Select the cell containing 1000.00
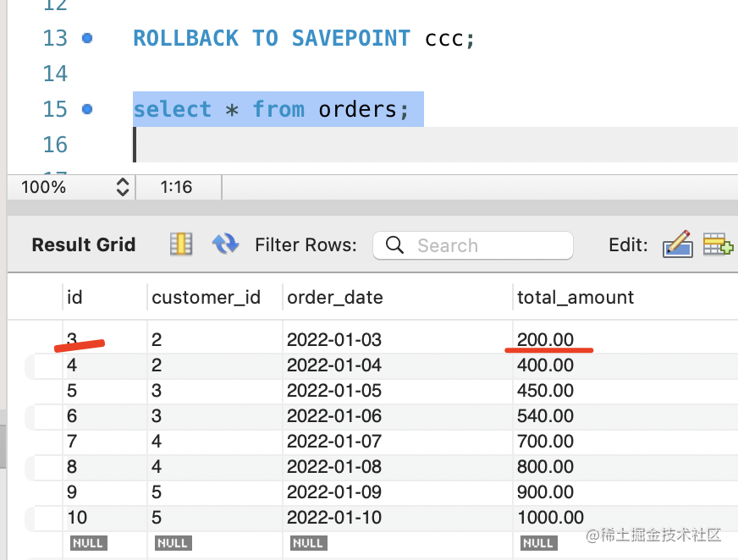The image size is (738, 560). coord(550,517)
